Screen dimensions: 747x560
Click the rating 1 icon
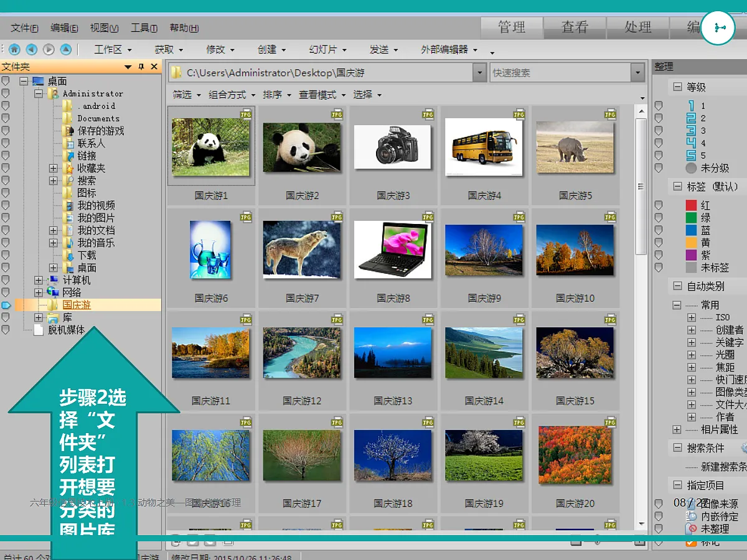(691, 106)
